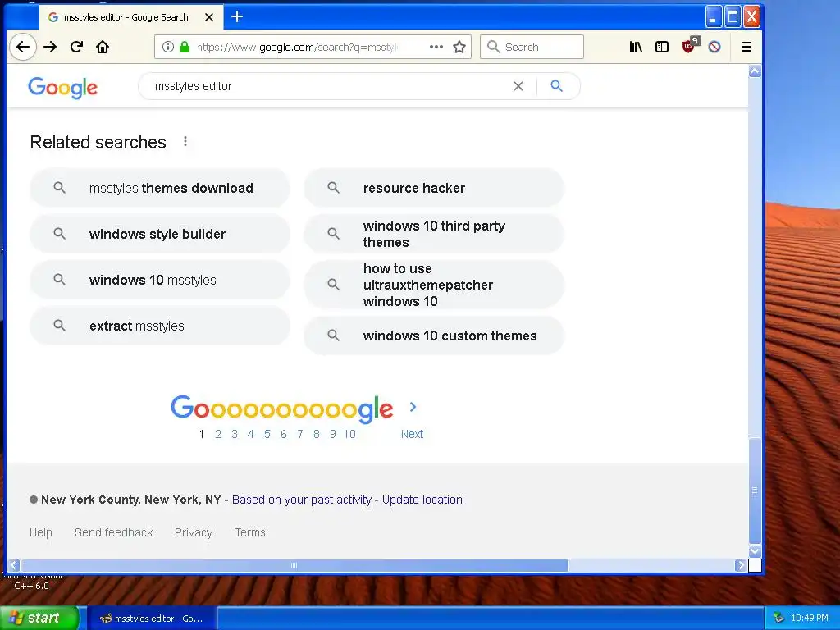Submit search with blue magnifier icon

[557, 85]
